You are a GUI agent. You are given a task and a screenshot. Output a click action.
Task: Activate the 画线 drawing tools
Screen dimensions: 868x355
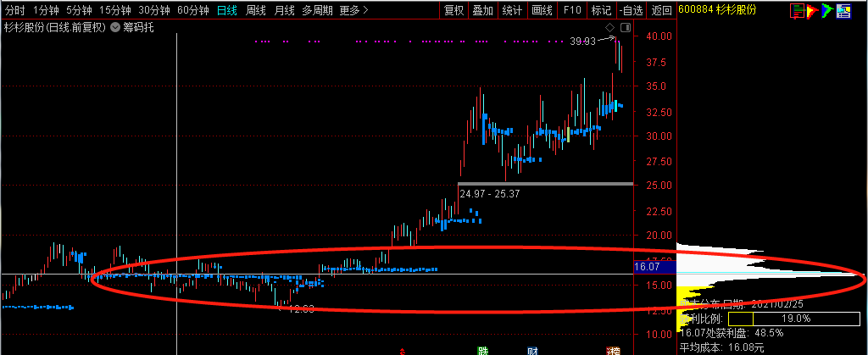pyautogui.click(x=542, y=10)
